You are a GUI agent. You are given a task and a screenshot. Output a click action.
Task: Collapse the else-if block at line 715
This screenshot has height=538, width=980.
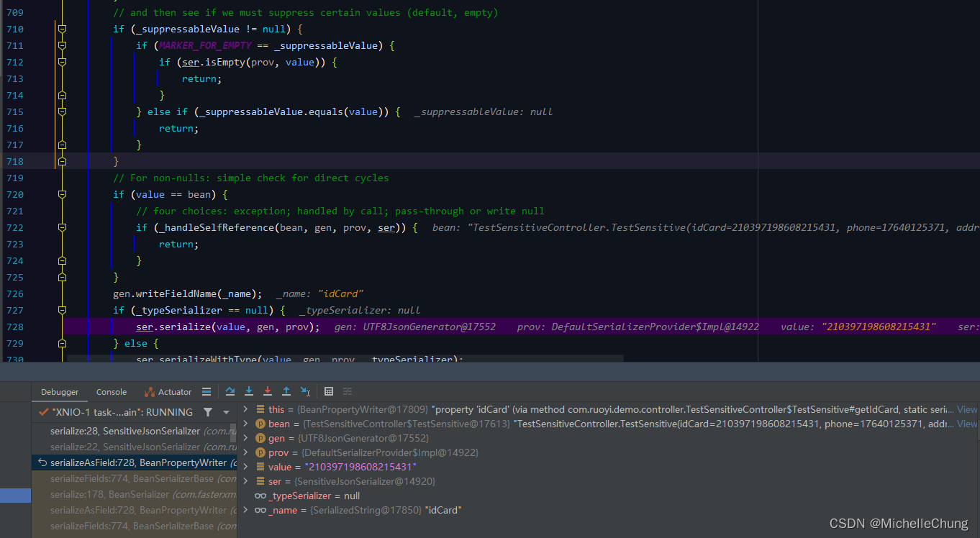[x=62, y=111]
